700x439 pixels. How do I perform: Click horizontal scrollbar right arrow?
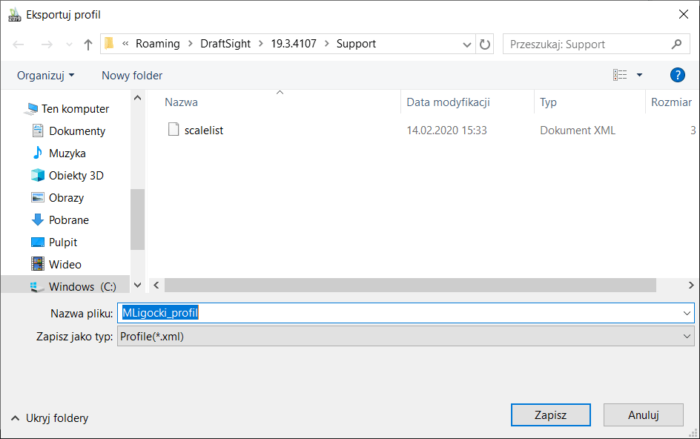[691, 285]
